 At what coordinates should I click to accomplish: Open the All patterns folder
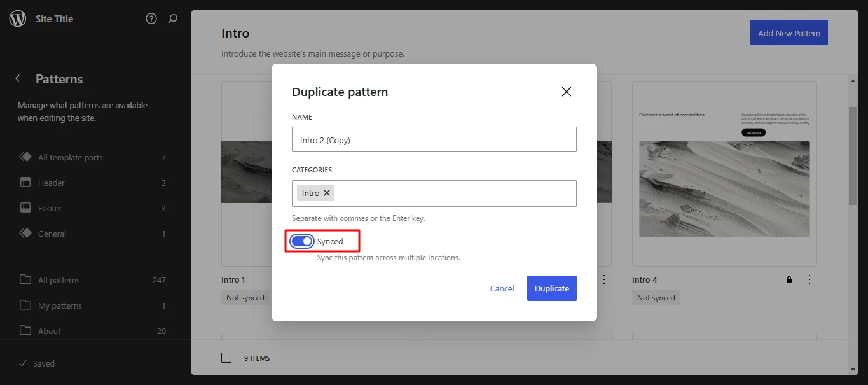[59, 280]
